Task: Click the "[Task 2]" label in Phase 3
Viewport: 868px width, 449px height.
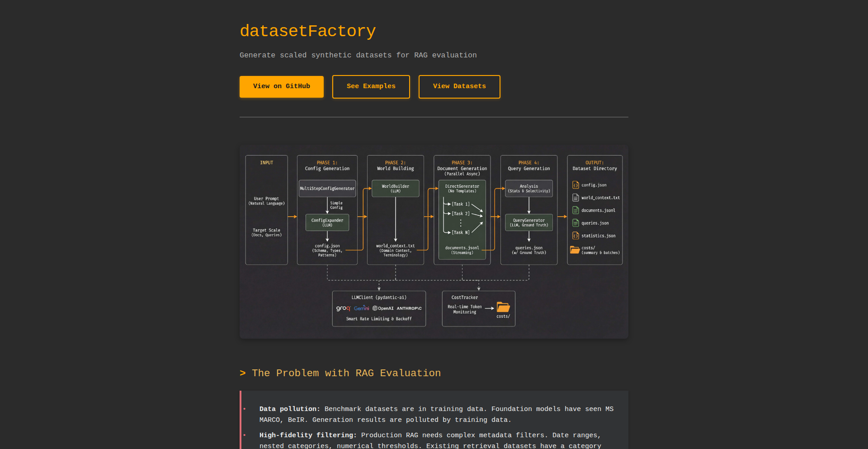Action: 461,214
